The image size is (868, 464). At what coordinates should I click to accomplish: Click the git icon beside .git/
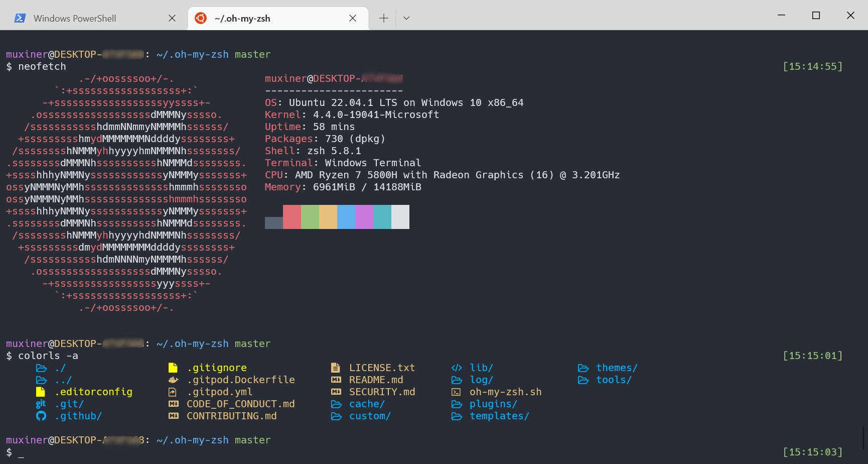point(41,404)
